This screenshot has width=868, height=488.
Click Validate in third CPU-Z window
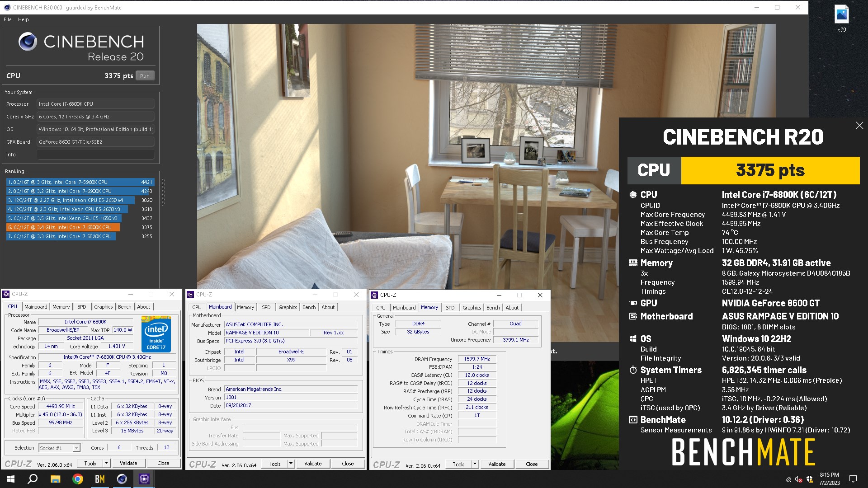497,464
